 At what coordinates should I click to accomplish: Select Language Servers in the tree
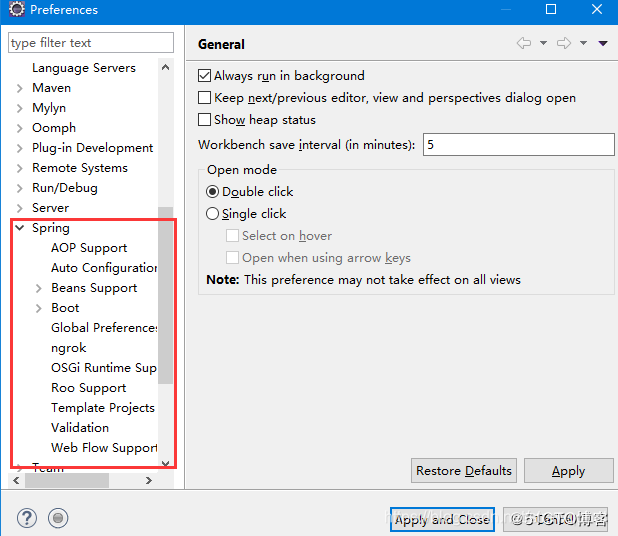[x=84, y=68]
